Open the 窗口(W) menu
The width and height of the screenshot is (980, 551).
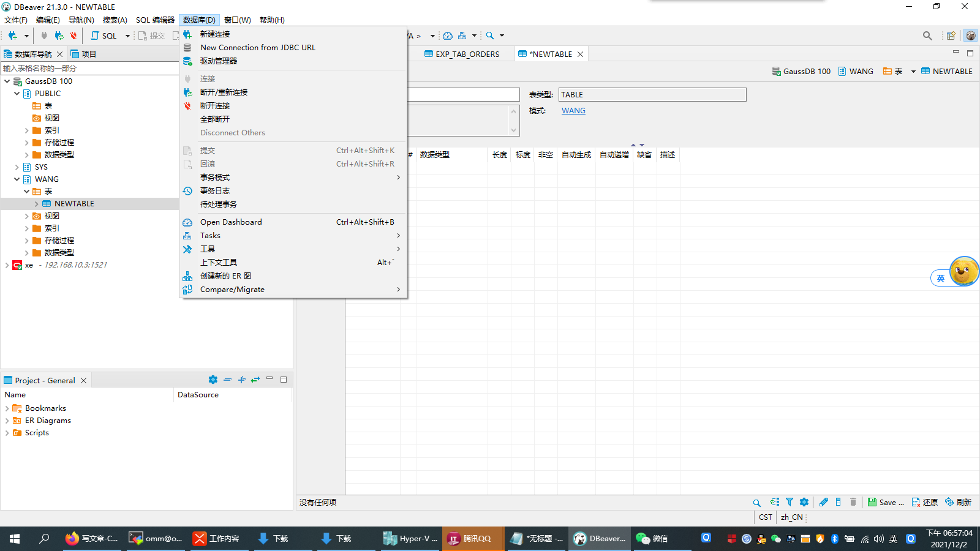(x=237, y=20)
